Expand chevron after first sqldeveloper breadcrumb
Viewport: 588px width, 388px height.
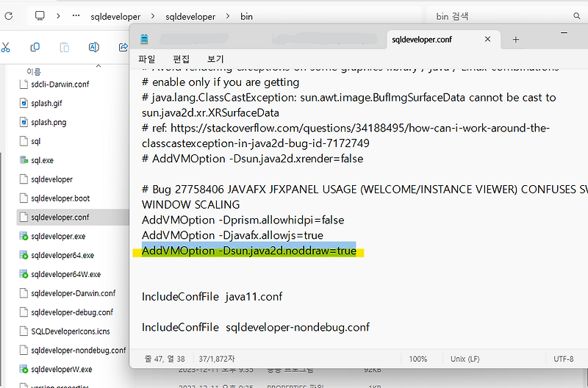(153, 16)
